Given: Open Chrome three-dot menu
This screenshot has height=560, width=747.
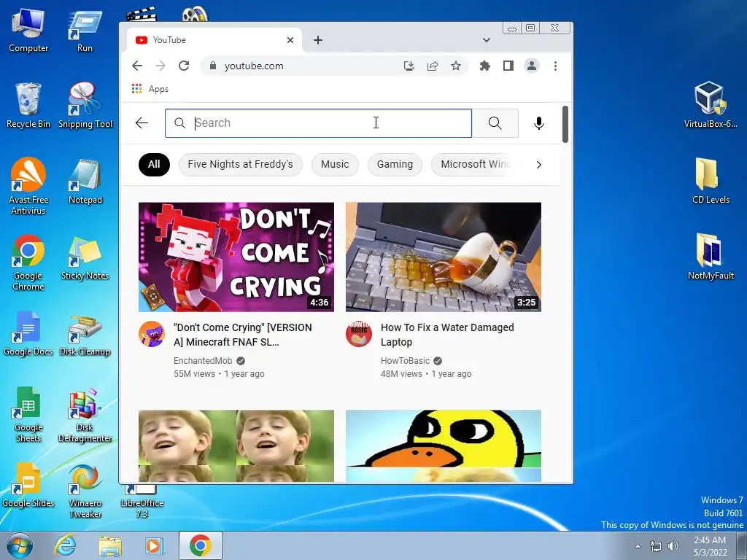Looking at the screenshot, I should point(555,66).
